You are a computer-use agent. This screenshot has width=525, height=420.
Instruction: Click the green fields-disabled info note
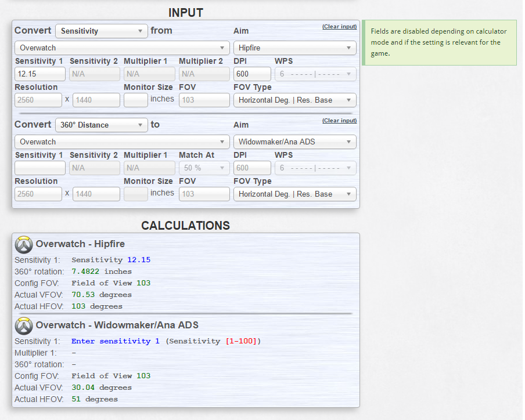click(439, 42)
